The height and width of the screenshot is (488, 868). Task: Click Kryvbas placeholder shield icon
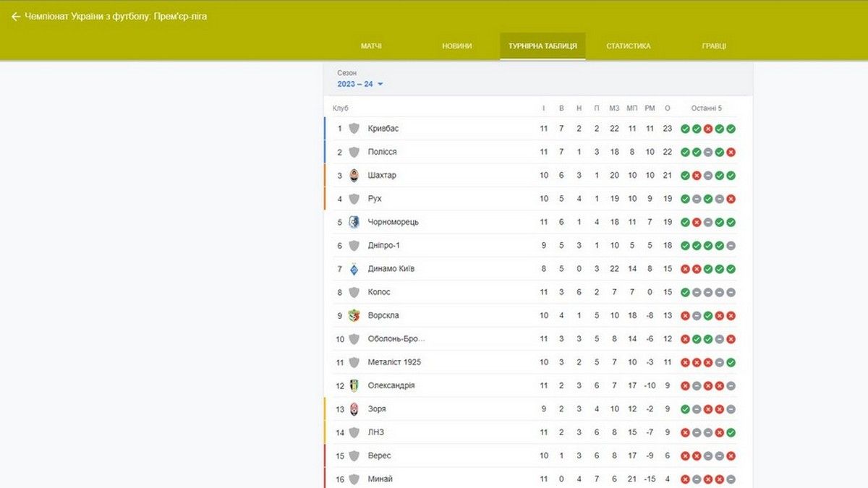[x=354, y=129]
